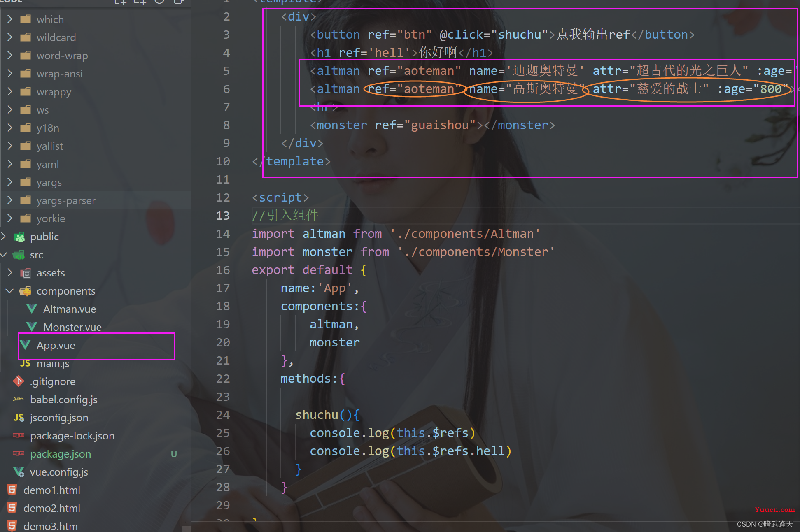Click the HTML5 icon beside demo3.htm
This screenshot has width=800, height=532.
tap(12, 526)
